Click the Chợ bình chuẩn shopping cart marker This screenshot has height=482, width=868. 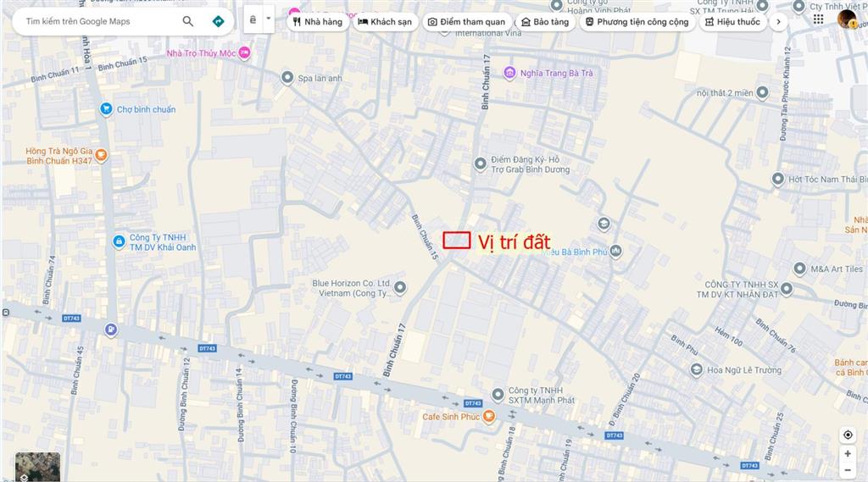coord(106,109)
